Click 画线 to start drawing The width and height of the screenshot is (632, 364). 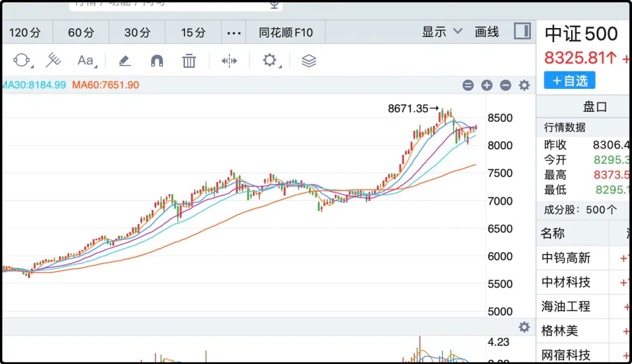[486, 32]
